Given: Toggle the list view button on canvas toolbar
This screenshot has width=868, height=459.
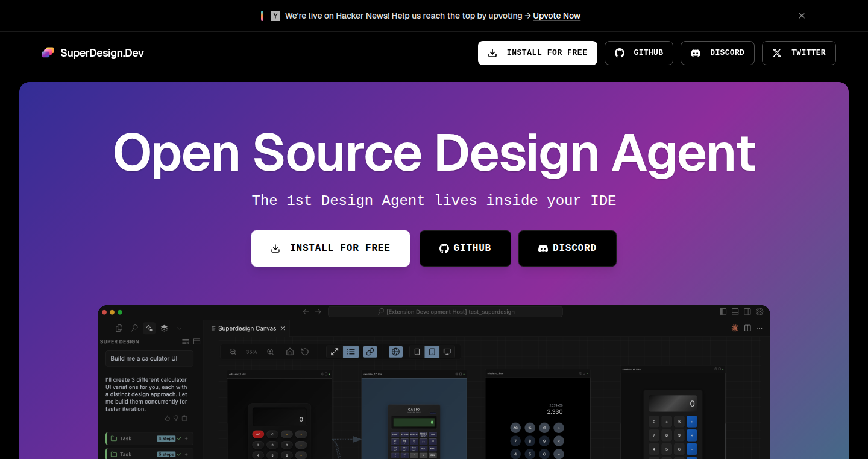Looking at the screenshot, I should (x=351, y=352).
